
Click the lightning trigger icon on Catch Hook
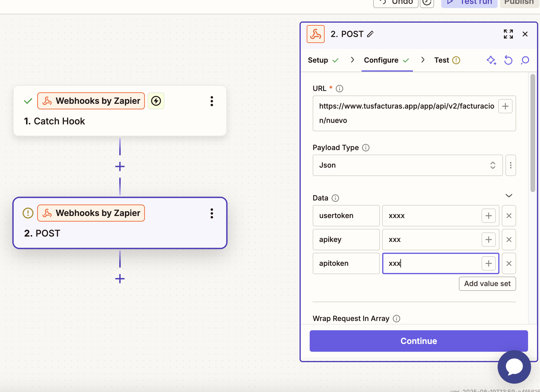tap(156, 101)
